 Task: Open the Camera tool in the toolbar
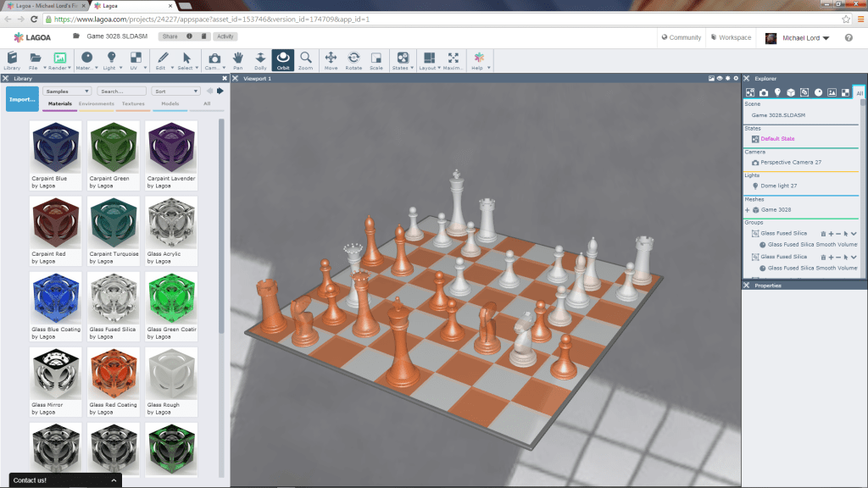[x=213, y=58]
